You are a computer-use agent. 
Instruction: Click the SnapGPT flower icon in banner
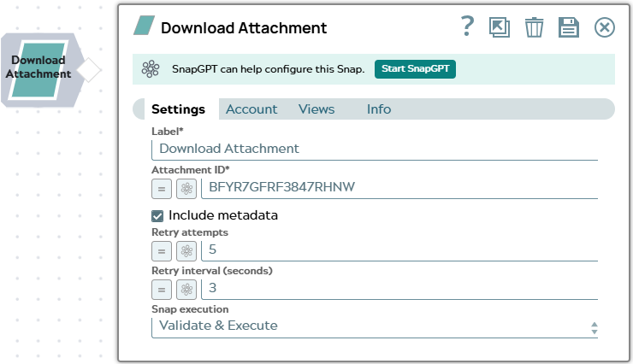pyautogui.click(x=151, y=69)
